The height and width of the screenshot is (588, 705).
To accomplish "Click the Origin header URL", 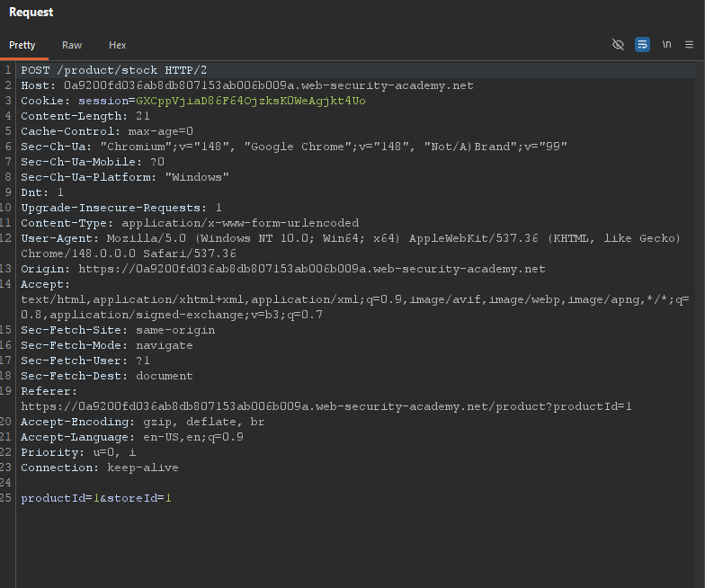I will [312, 269].
